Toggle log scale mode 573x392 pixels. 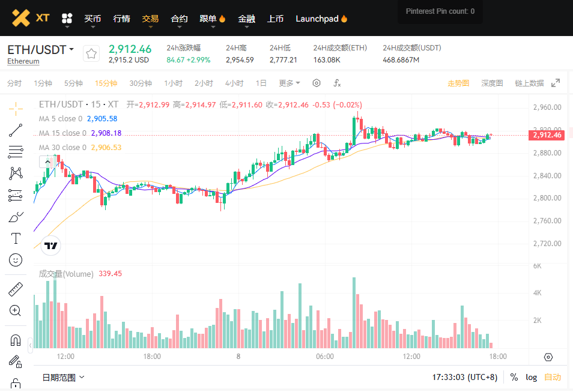click(x=532, y=377)
